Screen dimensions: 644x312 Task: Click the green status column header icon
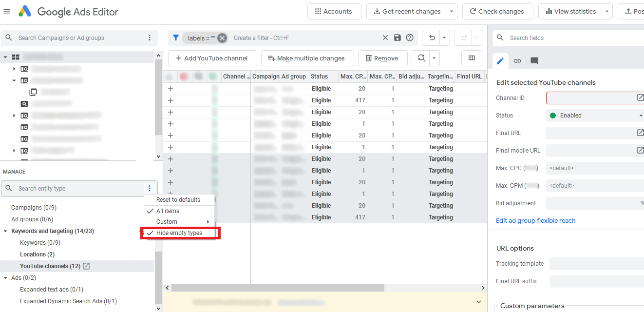point(213,76)
